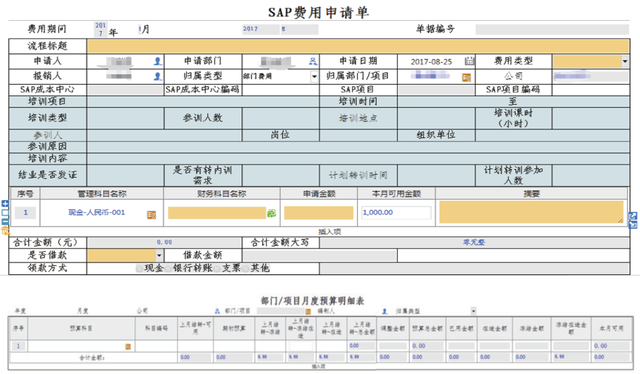Image resolution: width=640 pixels, height=374 pixels.
Task: Open person picker beside 申请人 field
Action: pyautogui.click(x=158, y=61)
